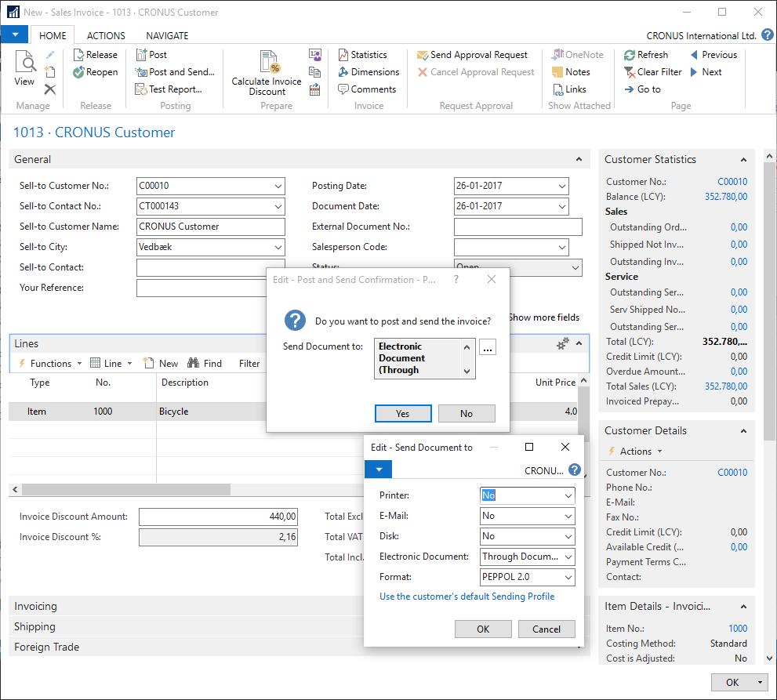Click Yes in Post and Send Confirmation
This screenshot has width=777, height=700.
click(403, 414)
